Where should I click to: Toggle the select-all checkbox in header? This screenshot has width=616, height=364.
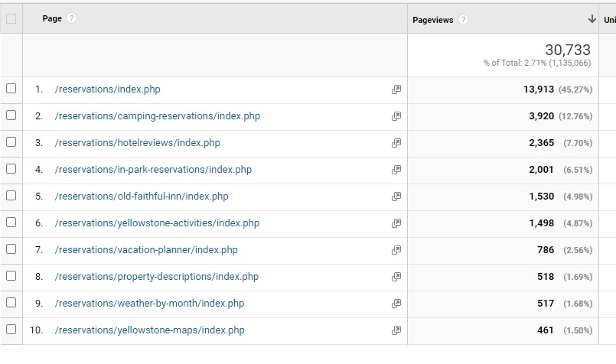pyautogui.click(x=11, y=19)
